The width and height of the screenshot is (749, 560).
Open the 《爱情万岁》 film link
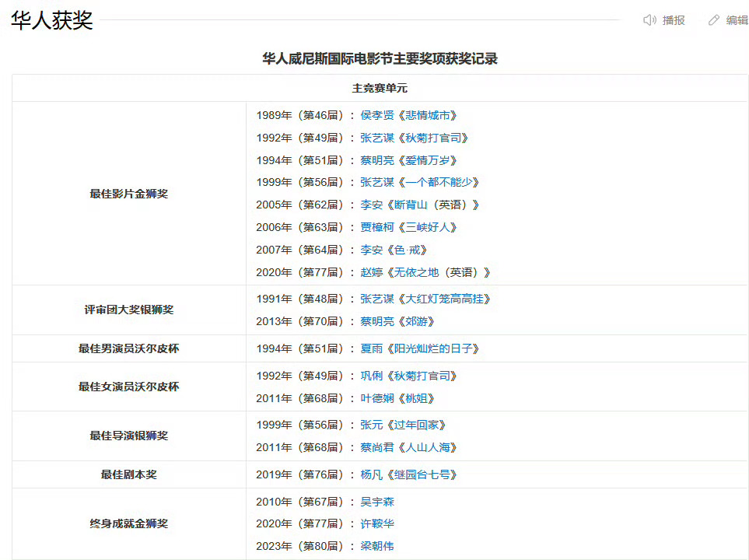tap(428, 160)
